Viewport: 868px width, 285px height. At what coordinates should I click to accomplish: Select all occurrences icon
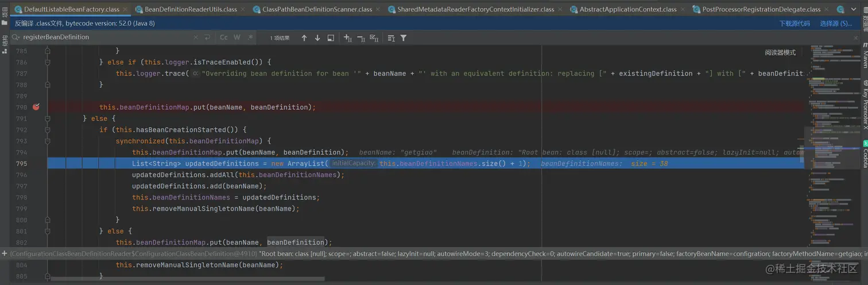coord(374,38)
